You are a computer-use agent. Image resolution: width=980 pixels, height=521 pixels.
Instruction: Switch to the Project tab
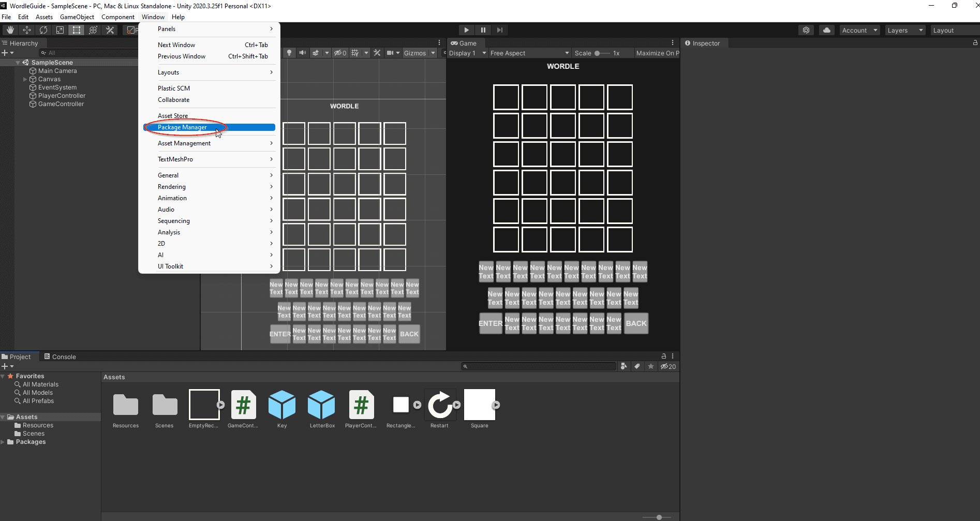17,356
